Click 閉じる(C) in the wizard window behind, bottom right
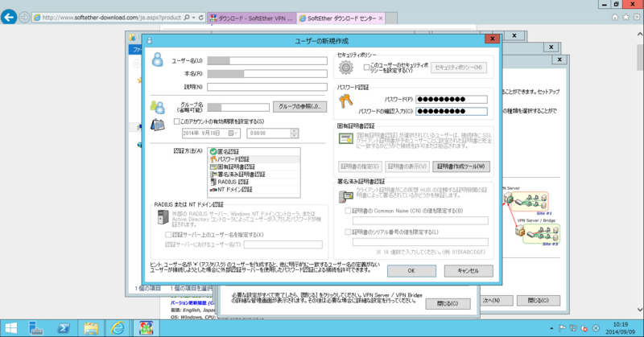This screenshot has width=644, height=337. pos(539,301)
